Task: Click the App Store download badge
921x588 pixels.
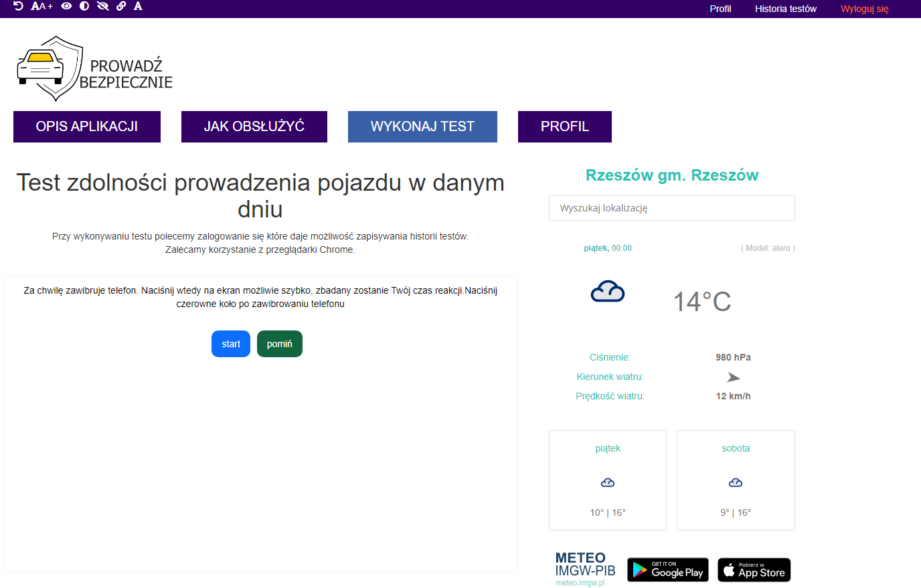Action: point(754,570)
